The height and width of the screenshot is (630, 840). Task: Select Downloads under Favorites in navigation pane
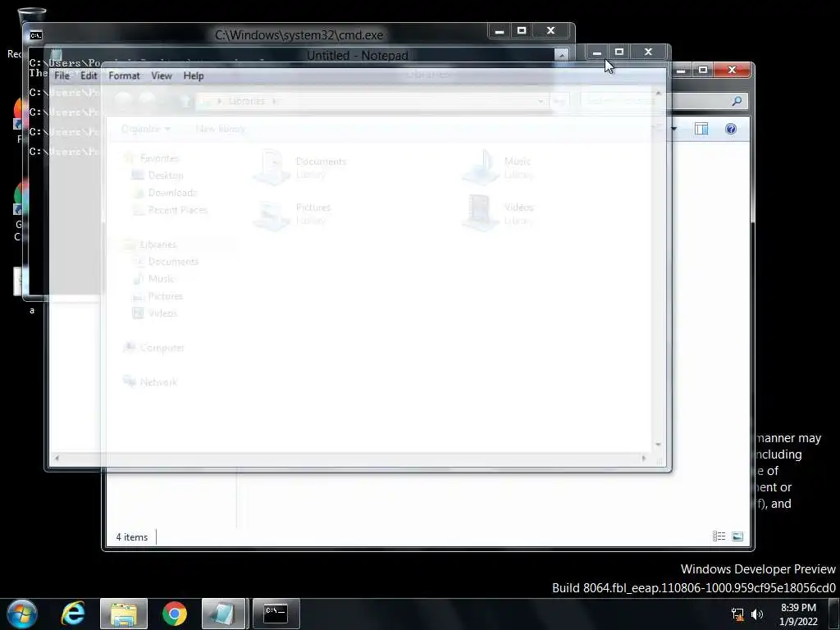pyautogui.click(x=164, y=192)
